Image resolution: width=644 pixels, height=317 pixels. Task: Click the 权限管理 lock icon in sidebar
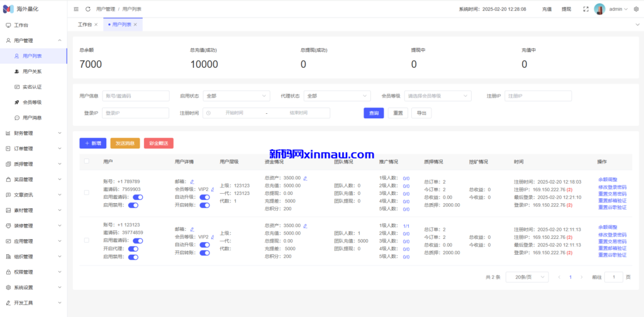[x=8, y=272]
